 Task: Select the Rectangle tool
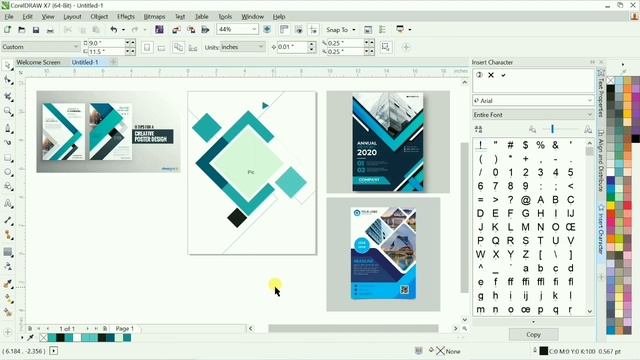[8, 158]
